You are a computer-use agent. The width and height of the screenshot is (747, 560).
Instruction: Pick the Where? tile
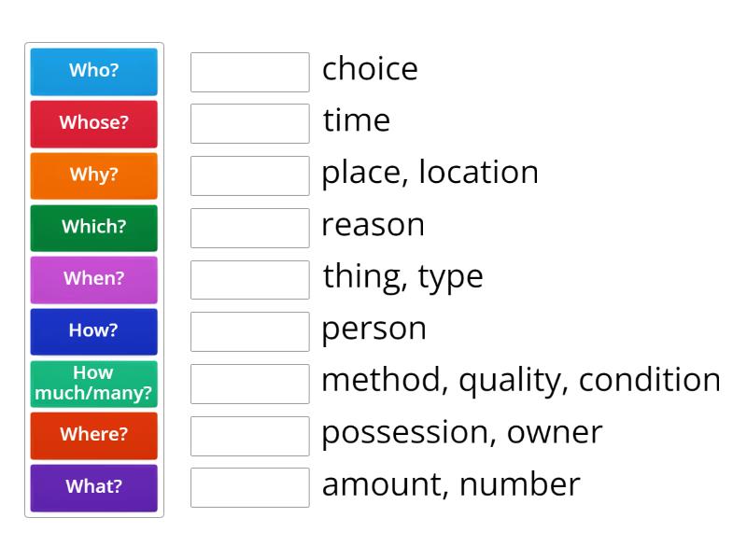94,436
